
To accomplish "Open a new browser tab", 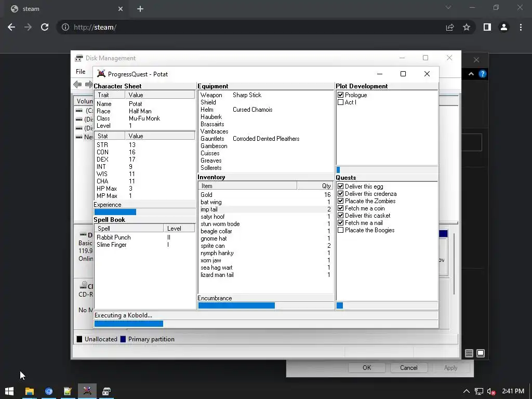I will [x=140, y=9].
